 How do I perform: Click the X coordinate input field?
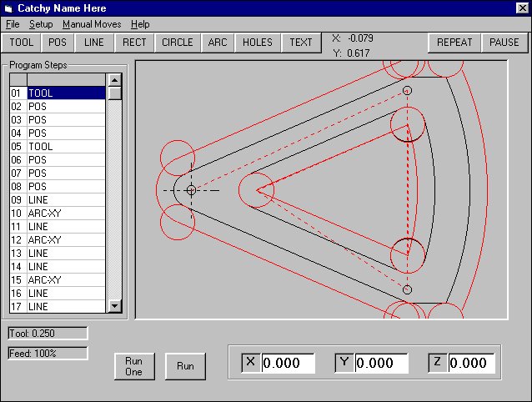click(288, 363)
